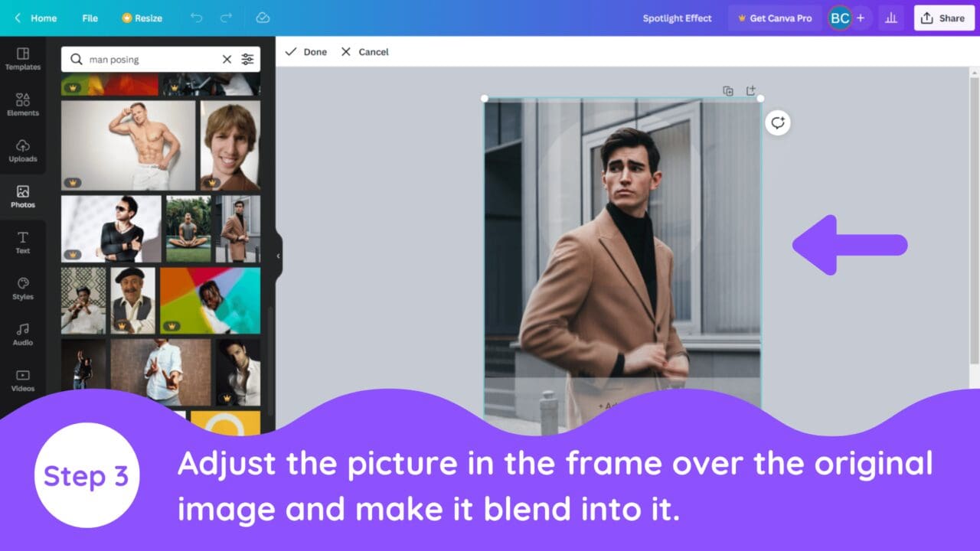Confirm crop with the Done button

pyautogui.click(x=305, y=52)
